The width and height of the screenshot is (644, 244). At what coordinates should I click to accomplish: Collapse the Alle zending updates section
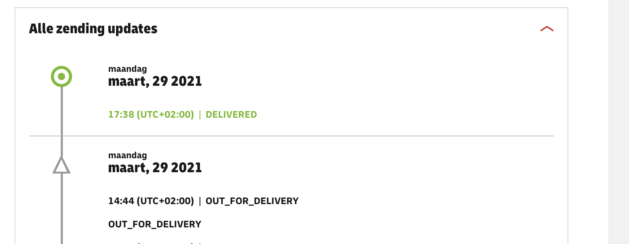point(547,29)
